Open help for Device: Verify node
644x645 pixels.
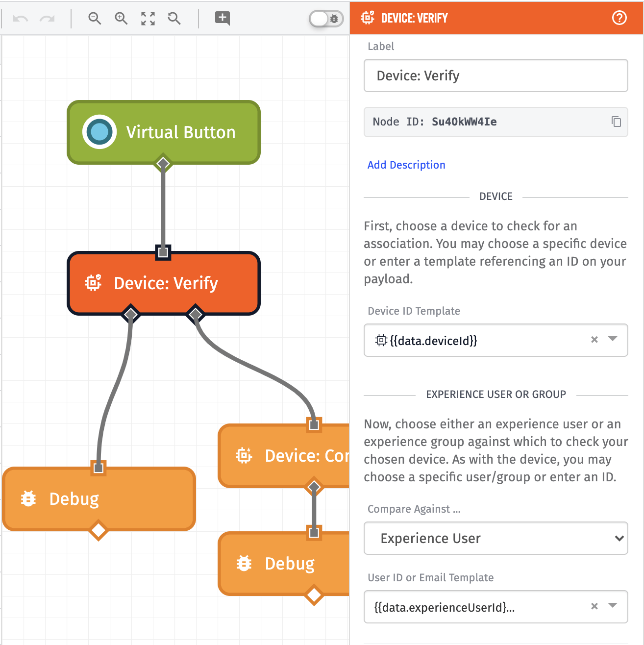coord(619,18)
